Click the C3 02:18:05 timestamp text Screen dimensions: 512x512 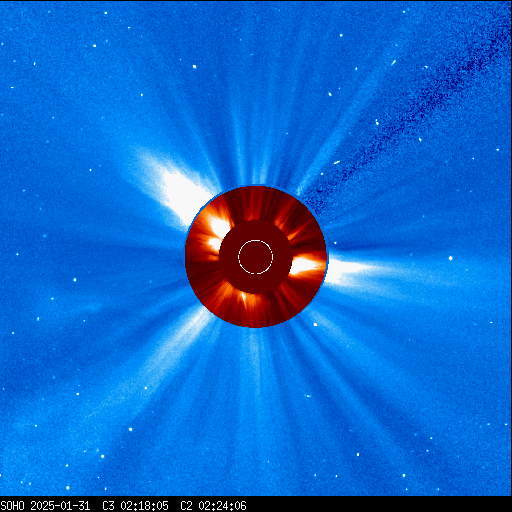click(x=135, y=506)
